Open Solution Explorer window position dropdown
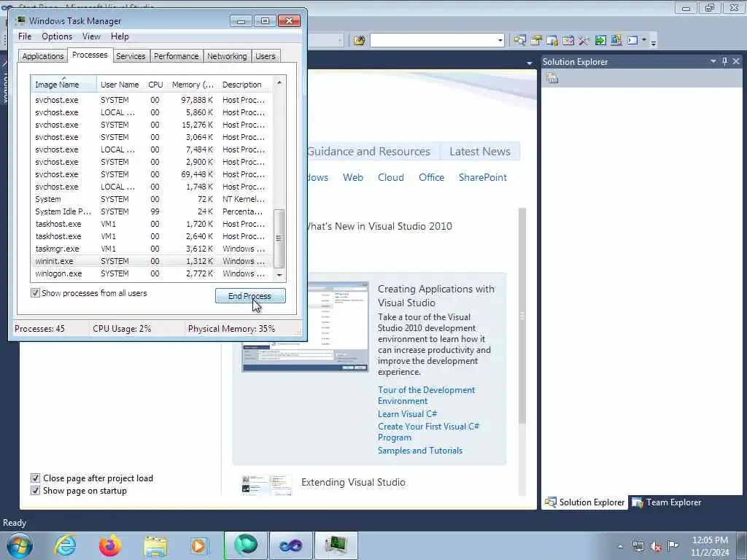Viewport: 747px width, 560px height. tap(713, 61)
